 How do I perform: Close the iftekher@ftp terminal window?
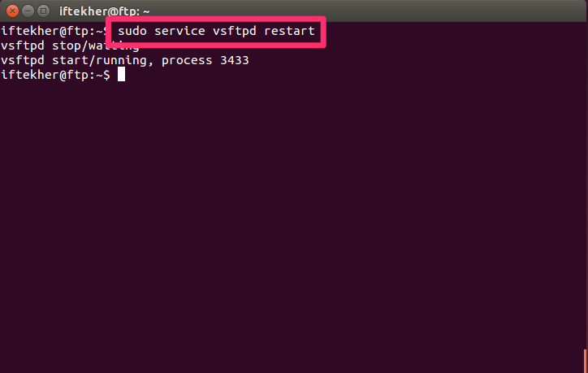[12, 11]
